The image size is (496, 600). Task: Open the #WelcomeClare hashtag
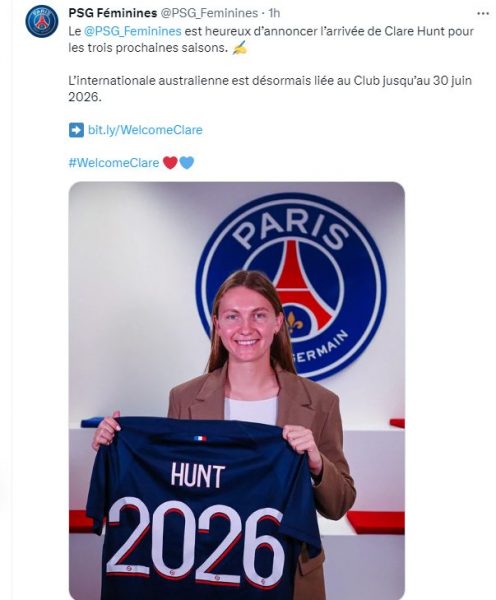(x=114, y=163)
